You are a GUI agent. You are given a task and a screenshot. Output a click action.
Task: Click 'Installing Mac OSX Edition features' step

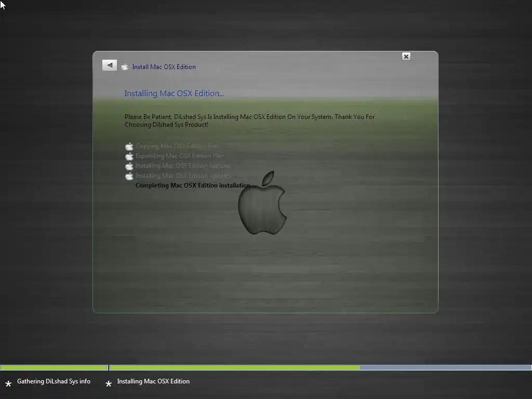(182, 166)
